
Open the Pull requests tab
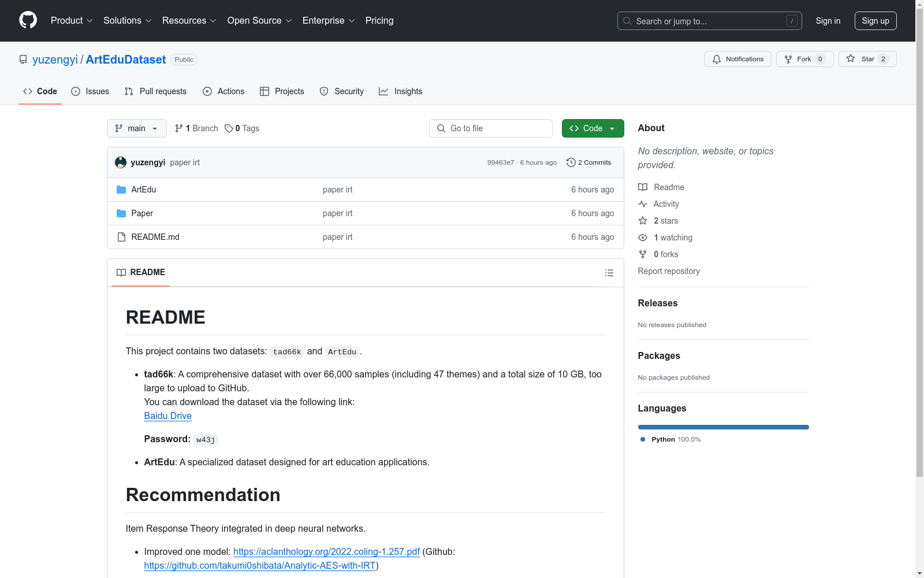pos(155,91)
